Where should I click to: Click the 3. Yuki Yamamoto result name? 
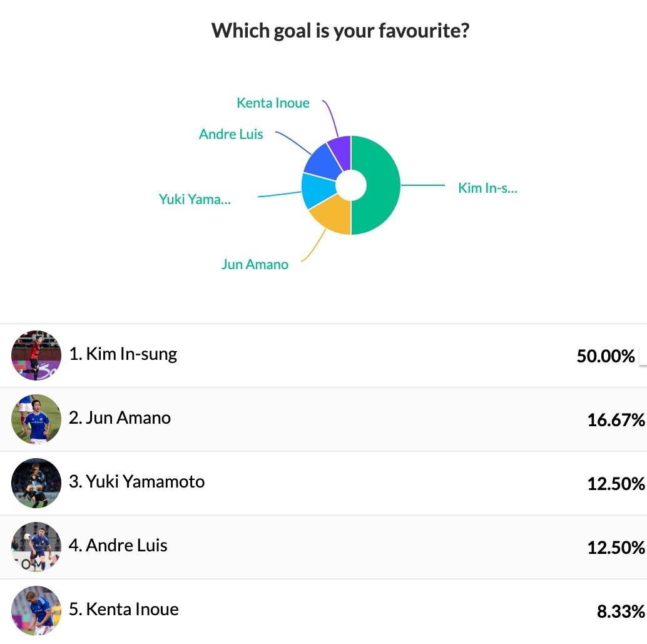click(136, 481)
